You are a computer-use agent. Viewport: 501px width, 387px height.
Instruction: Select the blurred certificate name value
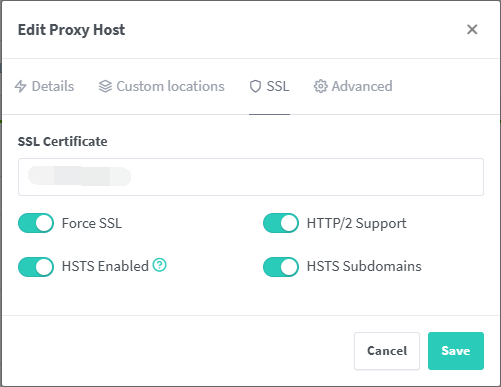coord(79,176)
